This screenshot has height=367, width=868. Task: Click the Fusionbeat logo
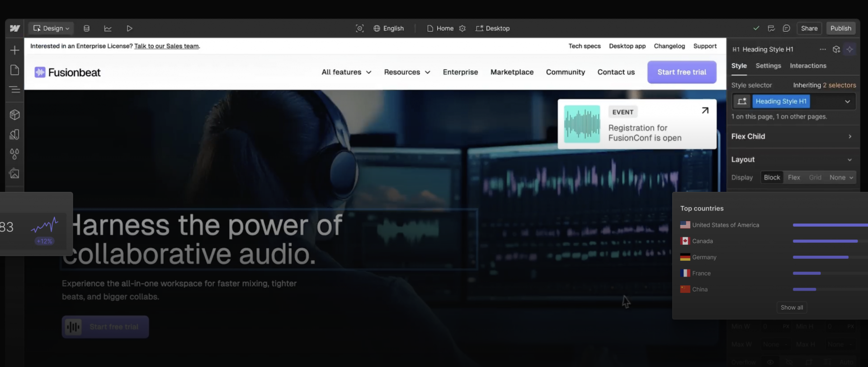(67, 72)
